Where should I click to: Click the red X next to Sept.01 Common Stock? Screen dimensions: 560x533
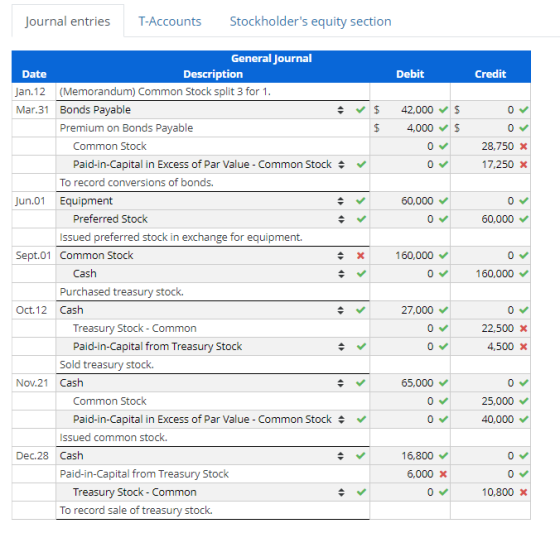pos(361,255)
